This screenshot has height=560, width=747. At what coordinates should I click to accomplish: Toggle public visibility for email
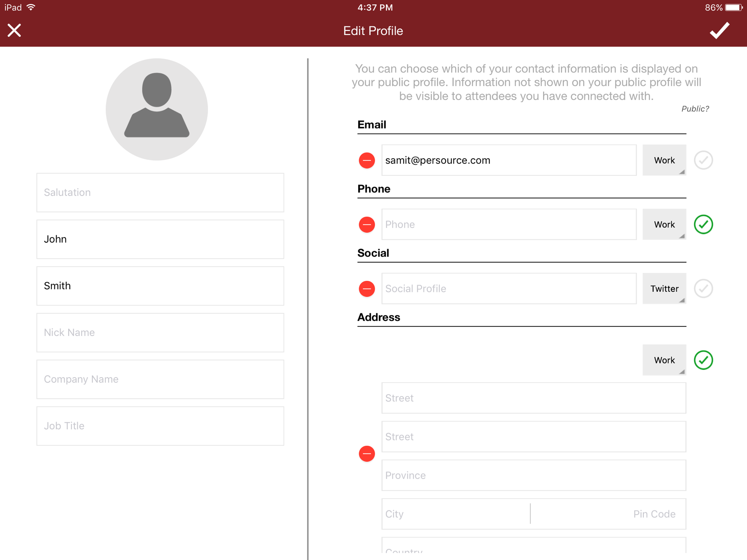(x=704, y=160)
